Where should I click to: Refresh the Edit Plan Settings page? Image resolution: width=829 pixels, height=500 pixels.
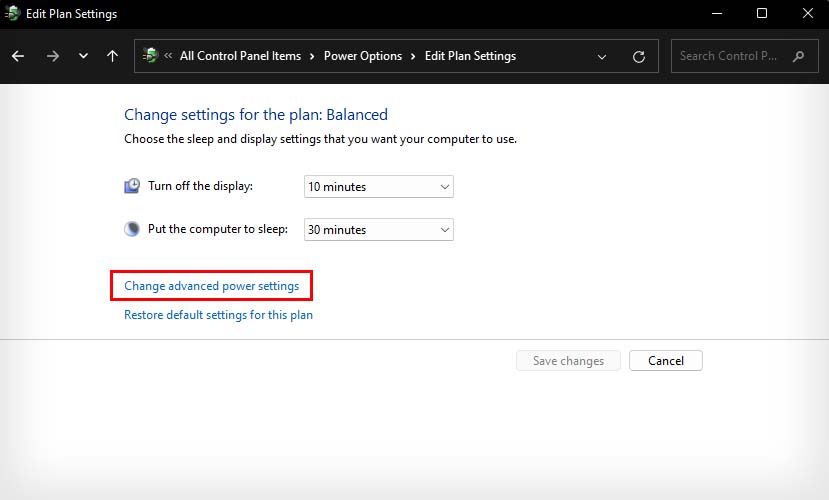tap(639, 57)
